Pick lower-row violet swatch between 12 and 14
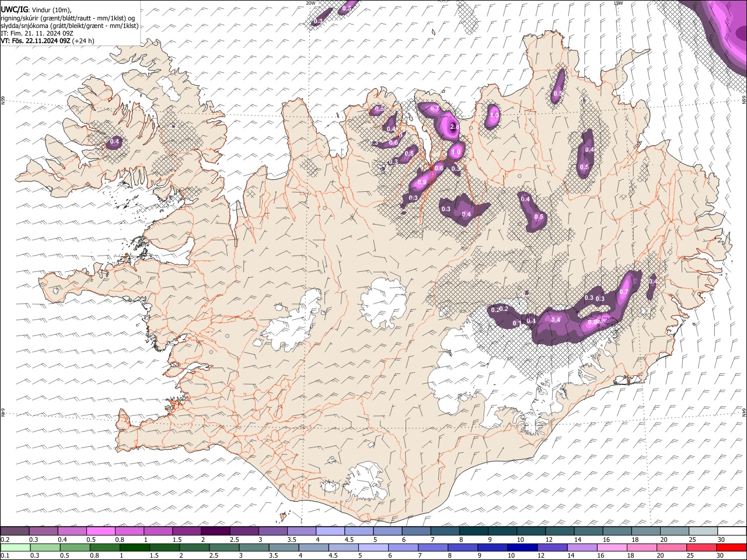Viewport: 747px width, 560px height. click(x=551, y=547)
